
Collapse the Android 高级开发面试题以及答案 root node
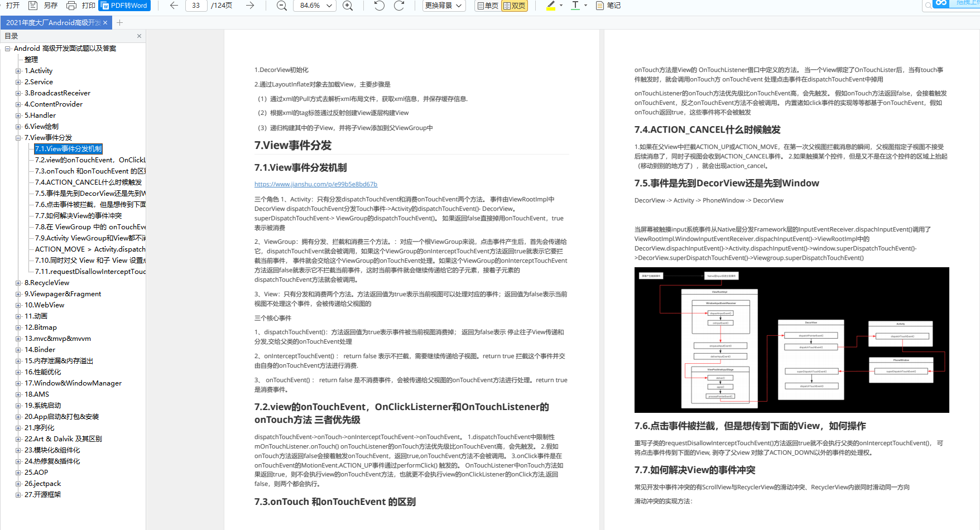tap(8, 49)
